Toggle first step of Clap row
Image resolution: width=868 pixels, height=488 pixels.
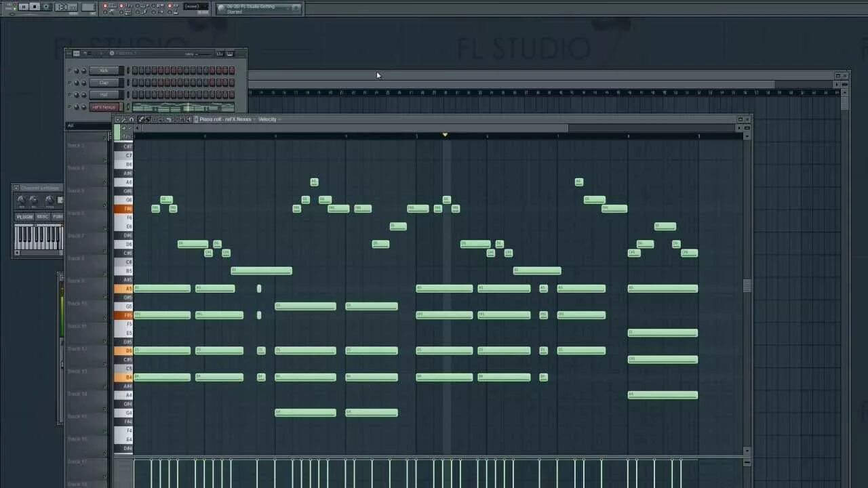(x=135, y=83)
